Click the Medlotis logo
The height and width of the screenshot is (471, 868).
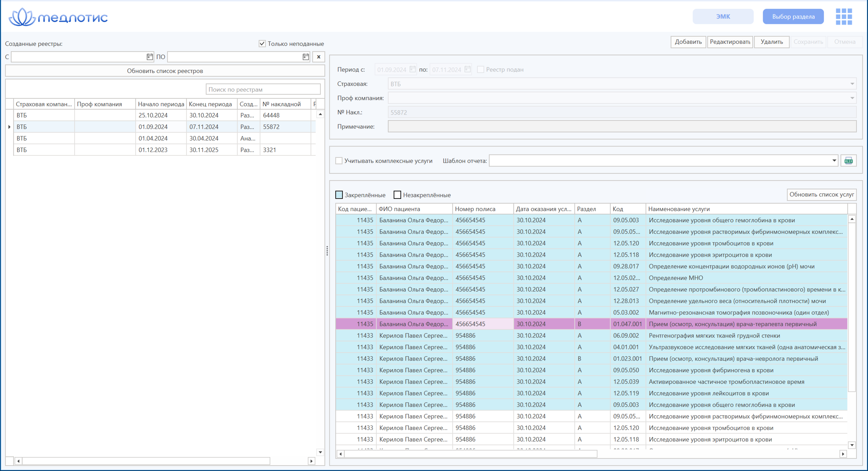58,17
